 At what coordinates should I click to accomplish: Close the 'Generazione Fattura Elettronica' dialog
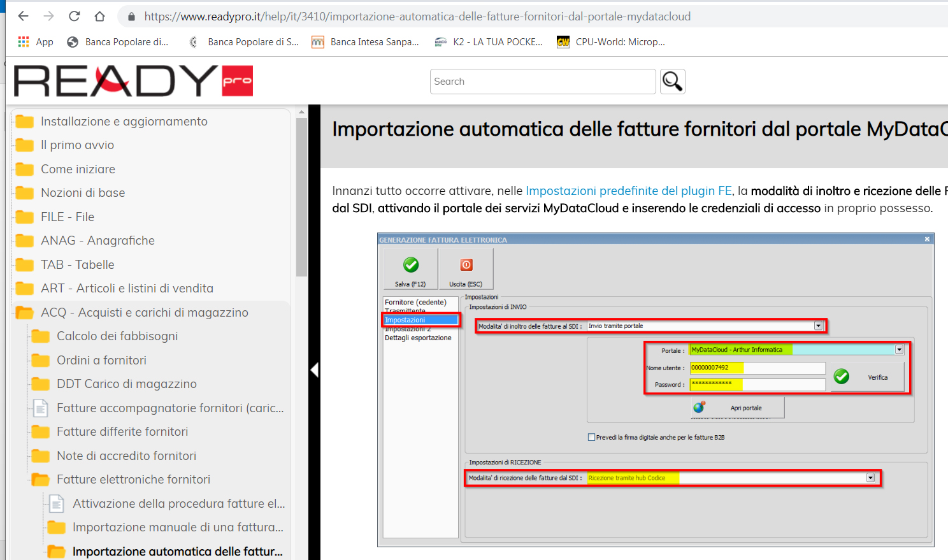(927, 239)
